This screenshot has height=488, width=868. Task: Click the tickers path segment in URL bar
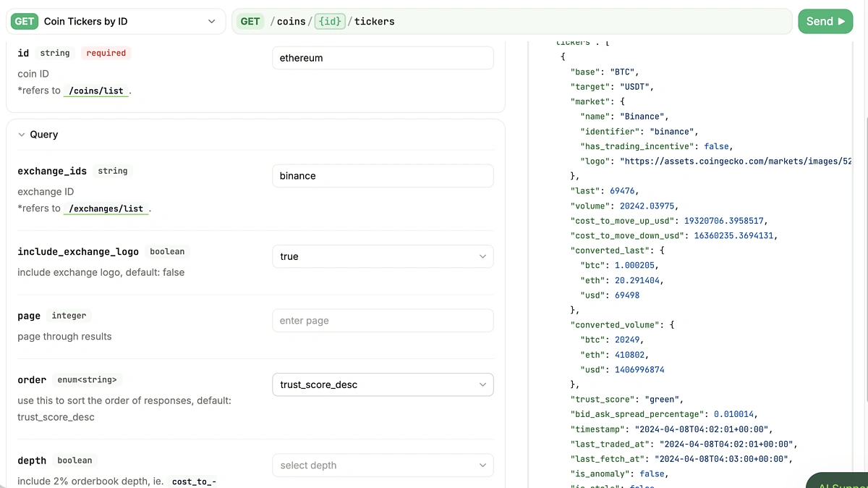pos(375,22)
